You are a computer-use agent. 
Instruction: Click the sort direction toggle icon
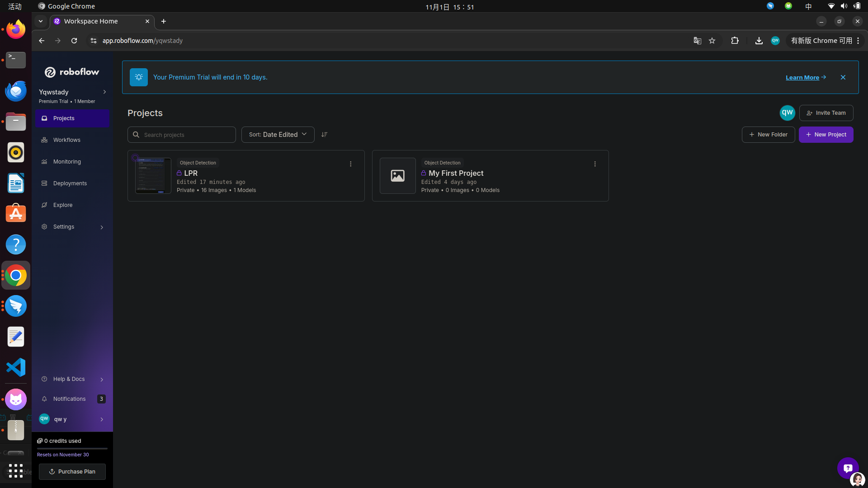point(324,135)
